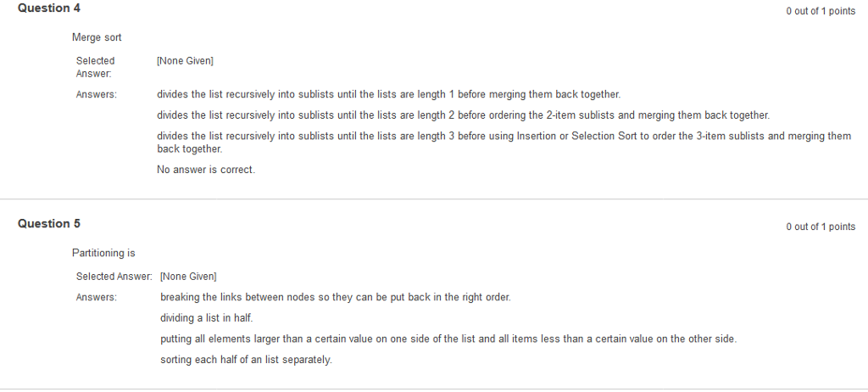
Task: Click the 'Answers:' label under Partitioning
Action: tap(97, 298)
